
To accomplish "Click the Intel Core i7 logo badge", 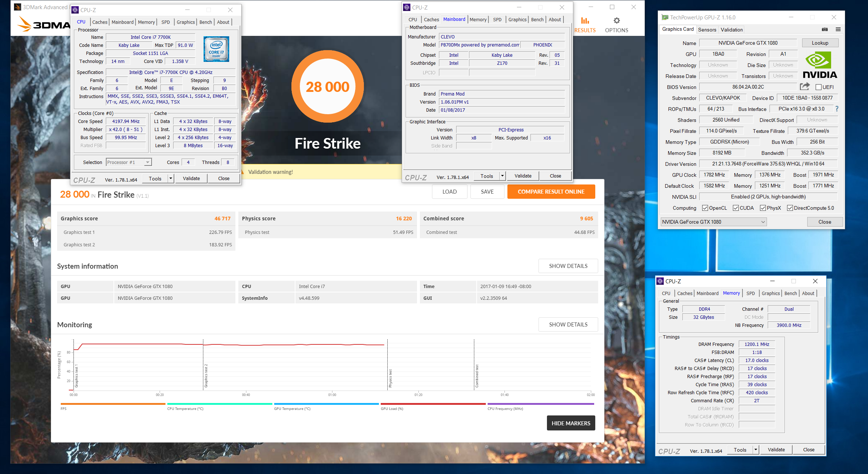I will pyautogui.click(x=216, y=49).
